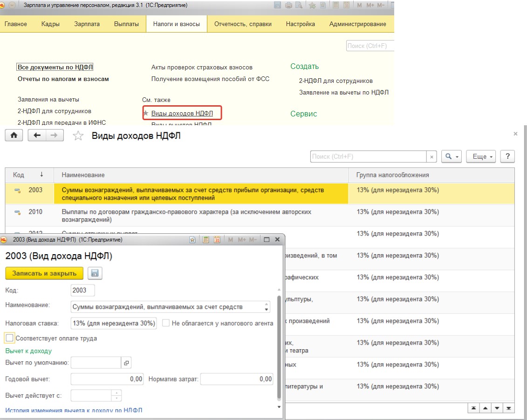Click the Код column sort arrow header
This screenshot has width=527, height=420.
(41, 175)
